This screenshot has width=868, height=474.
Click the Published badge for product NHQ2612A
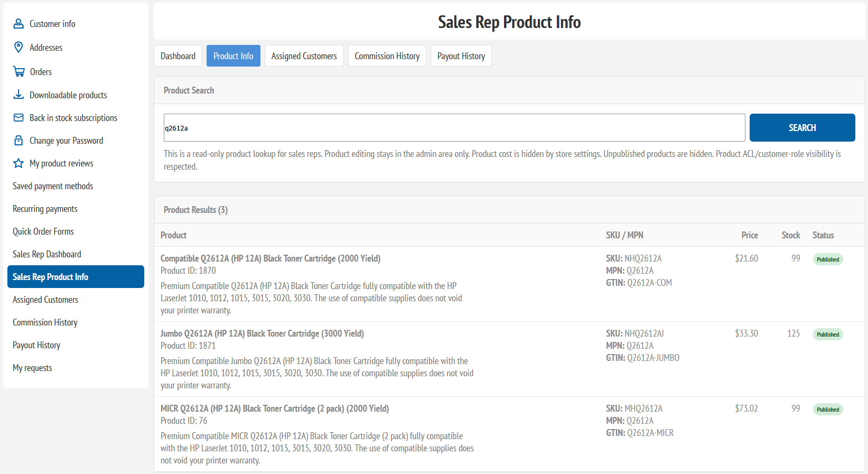[828, 259]
